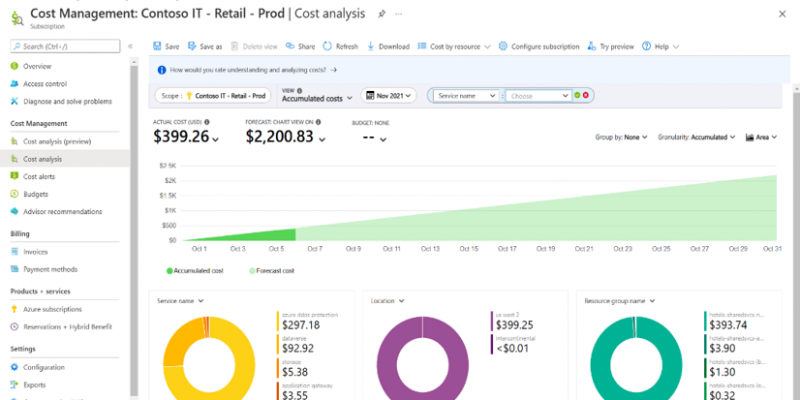Click the Delete view button
The width and height of the screenshot is (800, 400).
[x=254, y=46]
